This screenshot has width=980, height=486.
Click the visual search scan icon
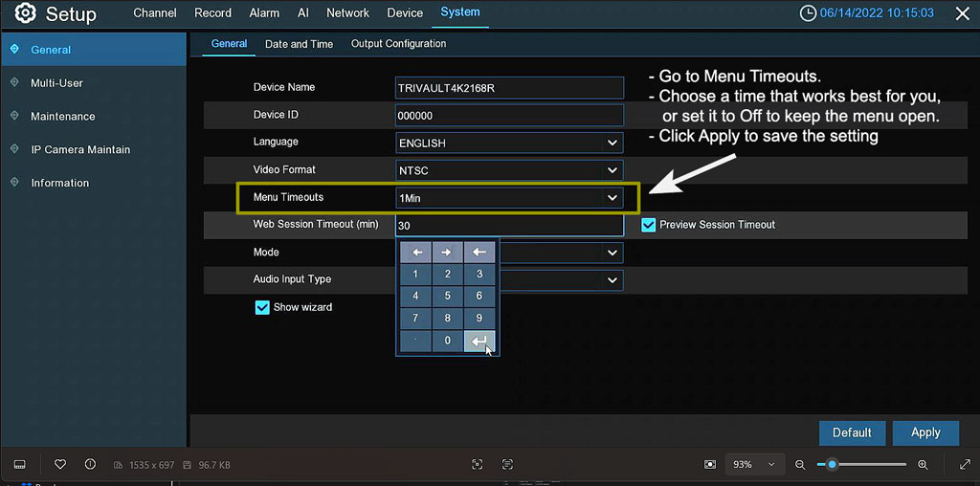478,465
